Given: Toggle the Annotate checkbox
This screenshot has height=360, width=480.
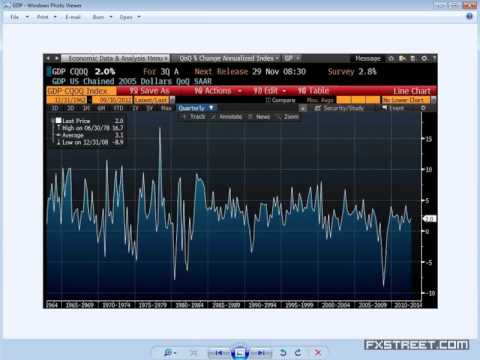Looking at the screenshot, I should pyautogui.click(x=214, y=117).
